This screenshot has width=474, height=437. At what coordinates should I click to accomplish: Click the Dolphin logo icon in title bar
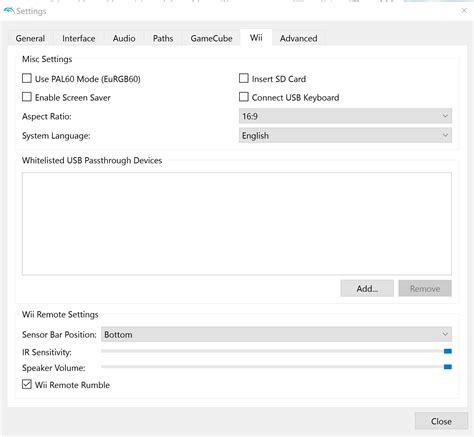(x=9, y=11)
